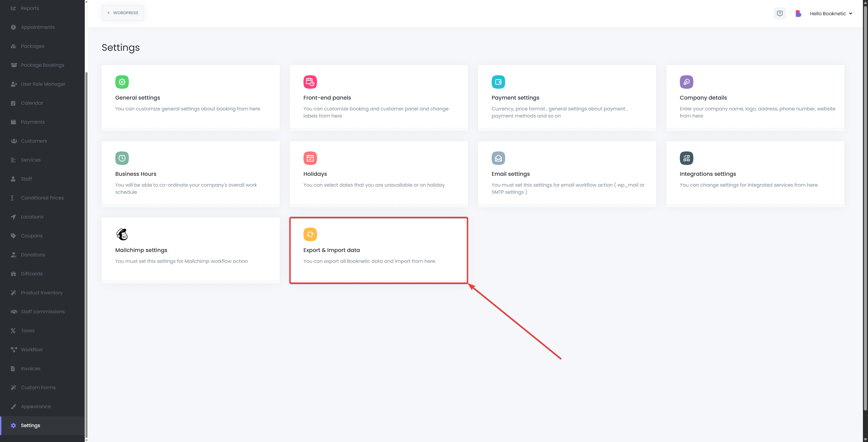
Task: Click the Export & Import sync icon
Action: click(310, 234)
